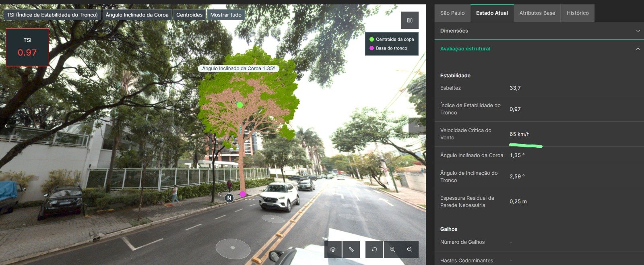644x265 pixels.
Task: Toggle the TSI (Índice de Estabilidade do Tronco) overlay
Action: coord(52,15)
